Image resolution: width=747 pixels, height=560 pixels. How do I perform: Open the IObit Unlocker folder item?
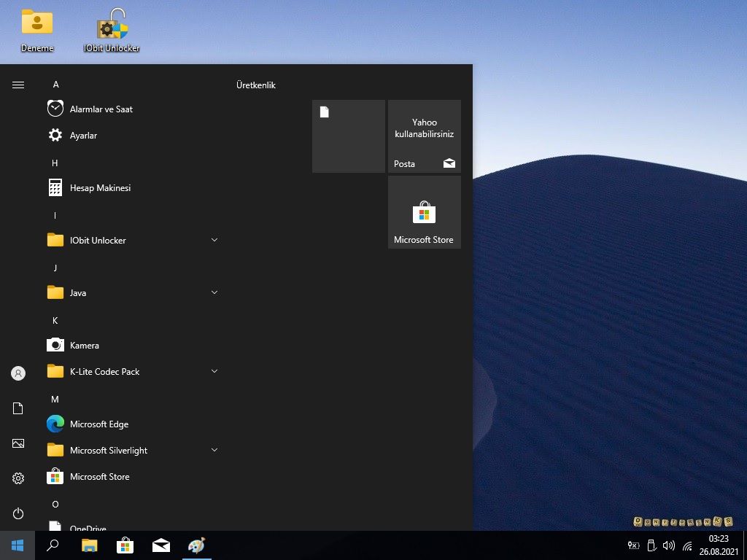point(133,240)
